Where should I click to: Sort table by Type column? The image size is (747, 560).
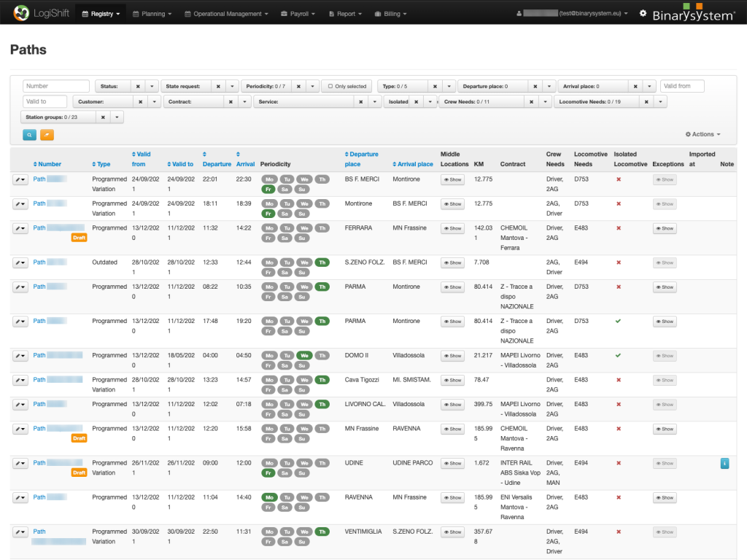click(x=101, y=164)
